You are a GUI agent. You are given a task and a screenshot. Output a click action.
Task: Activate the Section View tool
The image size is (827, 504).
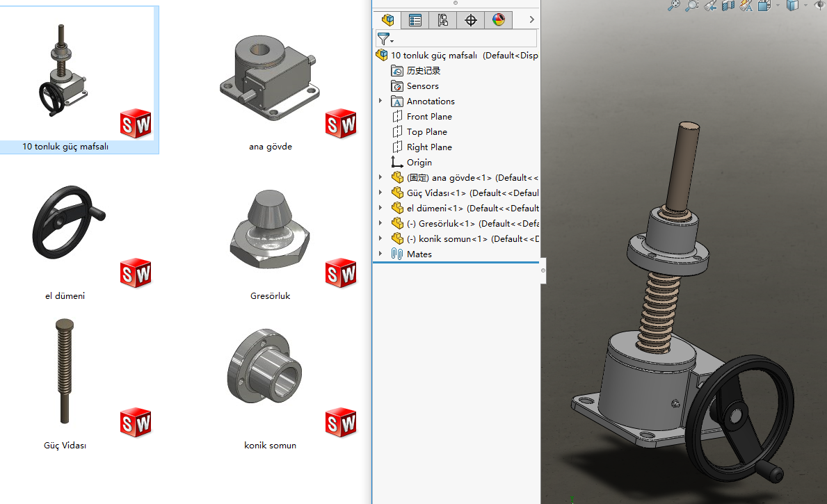pyautogui.click(x=728, y=6)
